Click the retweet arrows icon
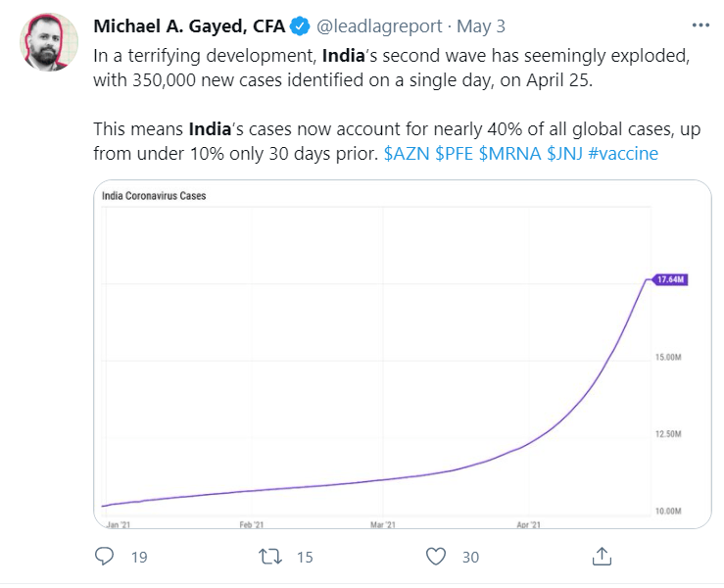This screenshot has width=724, height=588. [270, 557]
